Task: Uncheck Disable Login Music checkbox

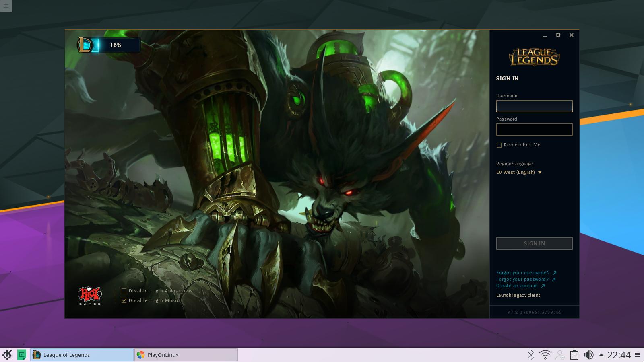Action: point(124,300)
